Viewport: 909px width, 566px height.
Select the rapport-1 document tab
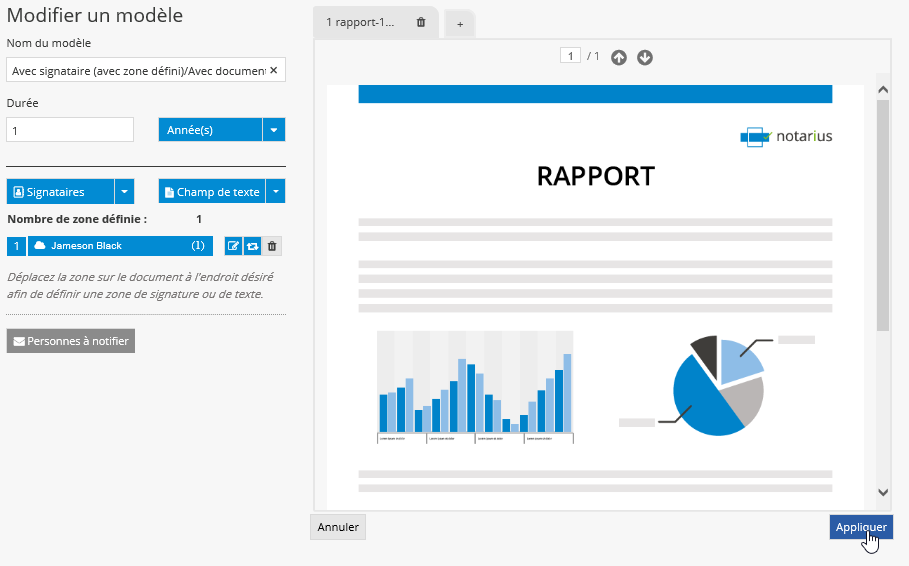360,22
